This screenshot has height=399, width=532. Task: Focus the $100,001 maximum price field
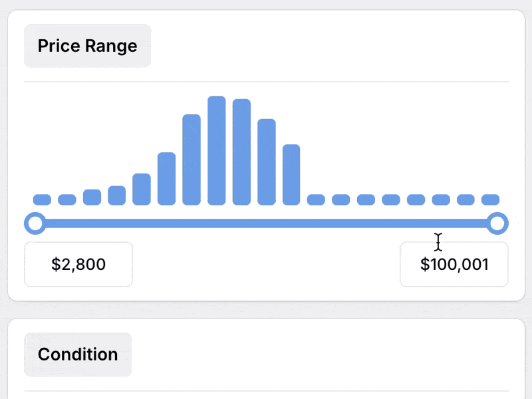click(454, 264)
